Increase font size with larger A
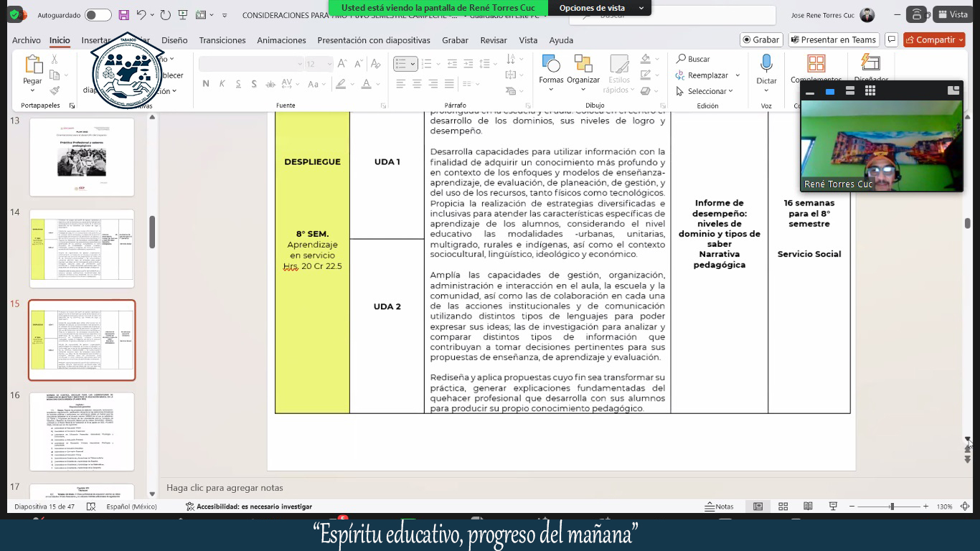The width and height of the screenshot is (980, 551). (x=342, y=64)
